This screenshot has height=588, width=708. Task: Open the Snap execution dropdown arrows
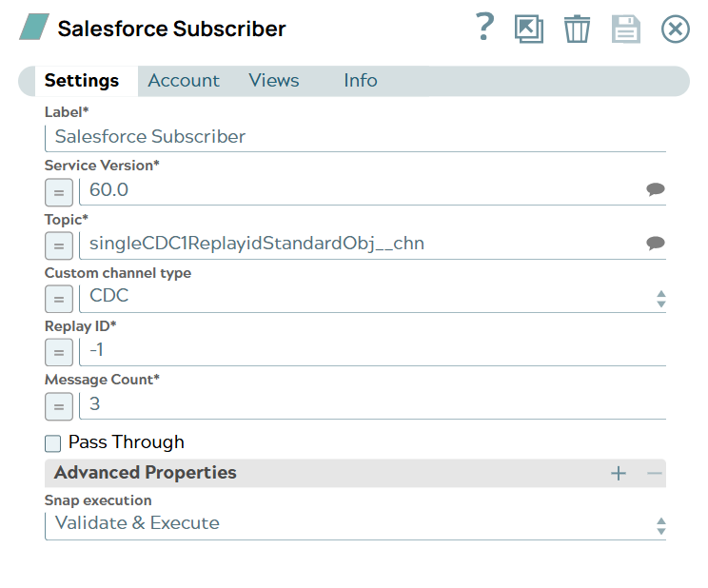(x=661, y=526)
